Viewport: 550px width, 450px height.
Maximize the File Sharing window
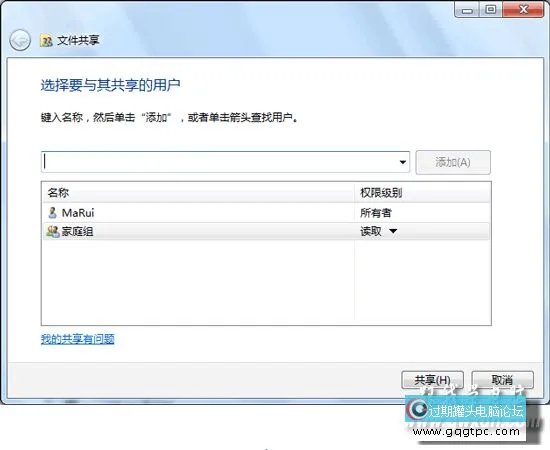491,9
